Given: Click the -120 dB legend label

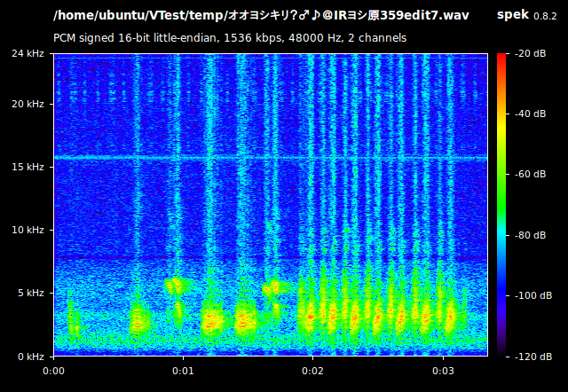Looking at the screenshot, I should tap(533, 357).
